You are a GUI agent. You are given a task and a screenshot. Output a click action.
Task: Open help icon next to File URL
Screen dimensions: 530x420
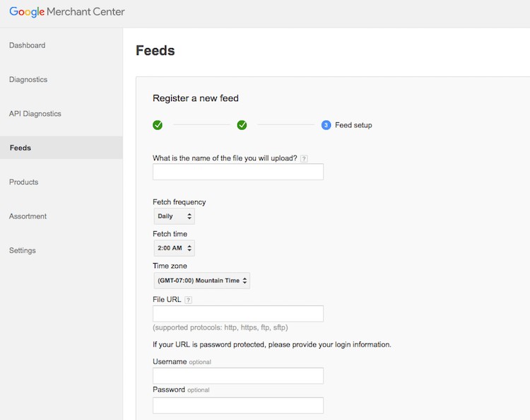pos(189,300)
